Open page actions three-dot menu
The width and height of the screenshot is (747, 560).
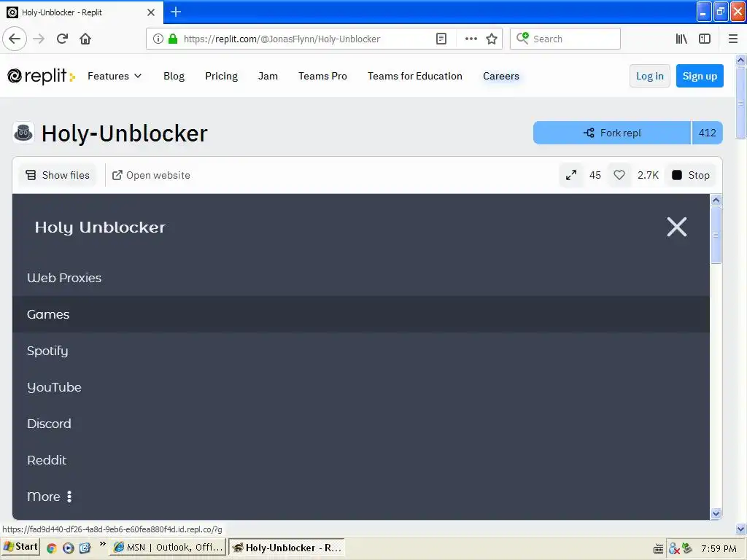471,39
